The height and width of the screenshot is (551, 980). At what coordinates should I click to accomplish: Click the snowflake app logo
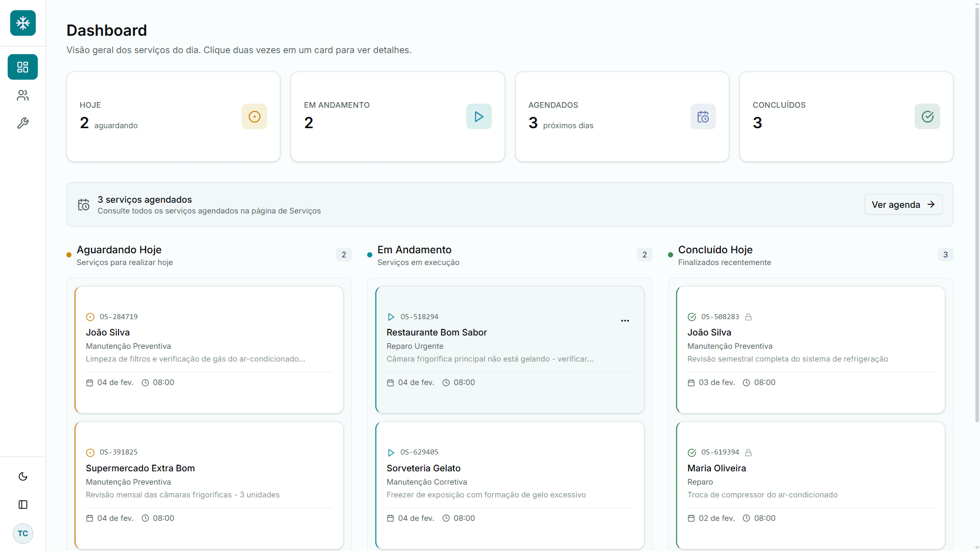(x=23, y=23)
